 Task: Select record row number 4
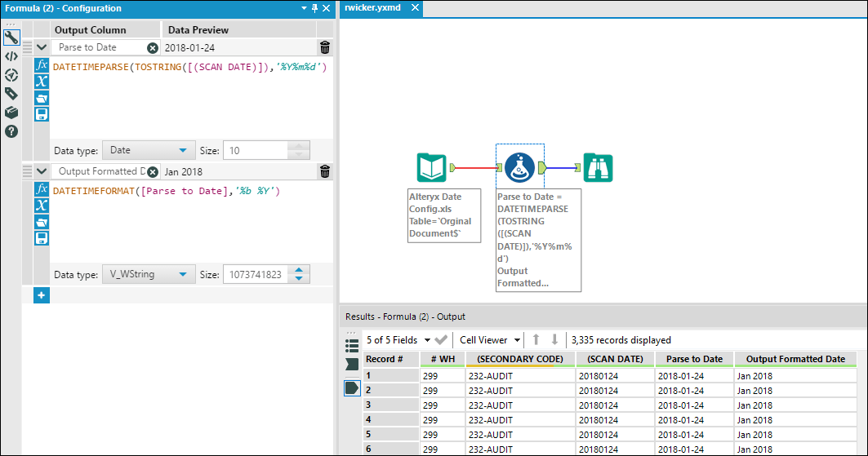point(391,420)
